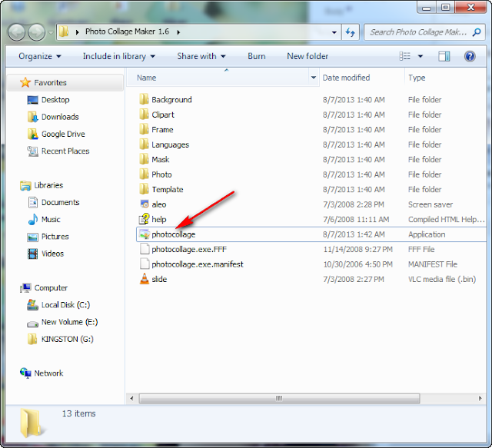Screen dimensions: 492x448
Task: Expand arrow after Photo Collage Maker 1.6
Action: pos(178,32)
